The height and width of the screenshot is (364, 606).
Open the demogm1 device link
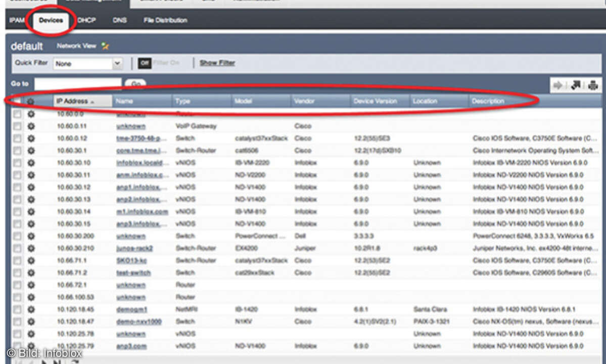(x=132, y=309)
